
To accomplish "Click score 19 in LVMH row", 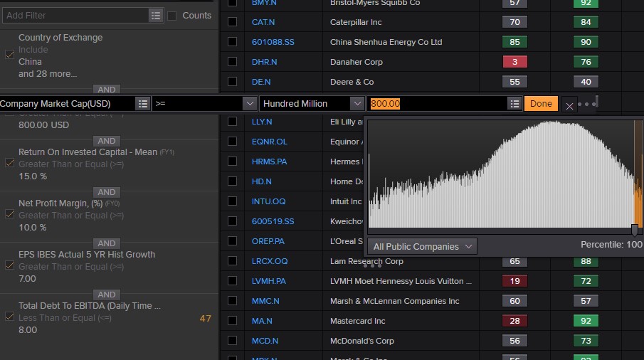I will point(514,281).
